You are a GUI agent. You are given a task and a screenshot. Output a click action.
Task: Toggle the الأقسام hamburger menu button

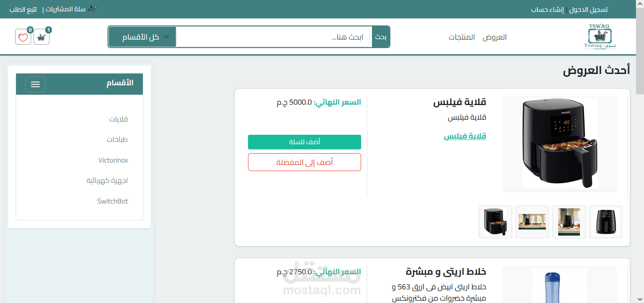35,84
